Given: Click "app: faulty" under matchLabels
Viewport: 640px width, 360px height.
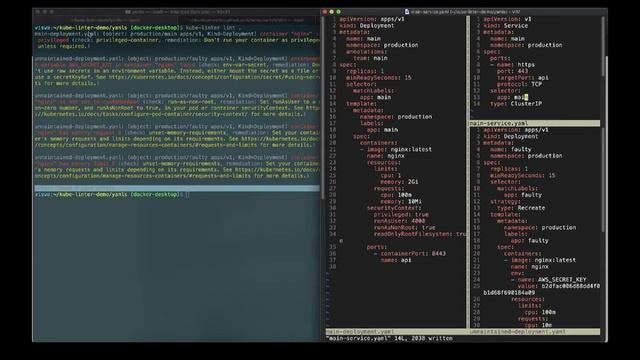Looking at the screenshot, I should [523, 195].
